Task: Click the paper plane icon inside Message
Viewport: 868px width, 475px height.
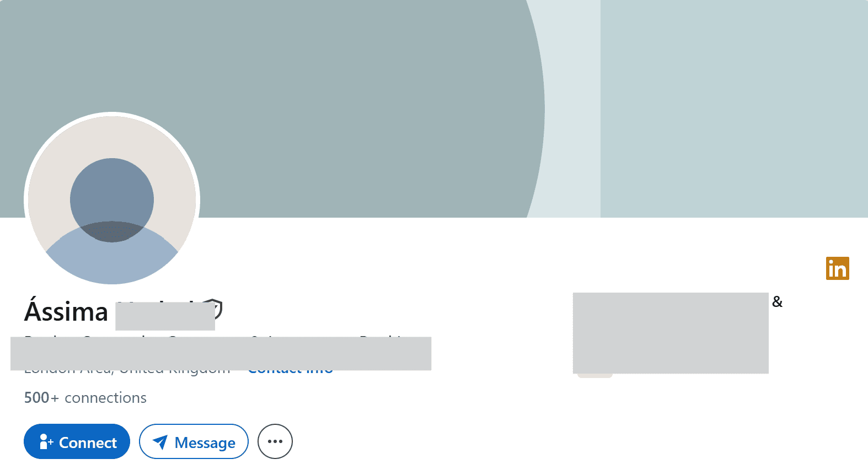Action: (x=160, y=442)
